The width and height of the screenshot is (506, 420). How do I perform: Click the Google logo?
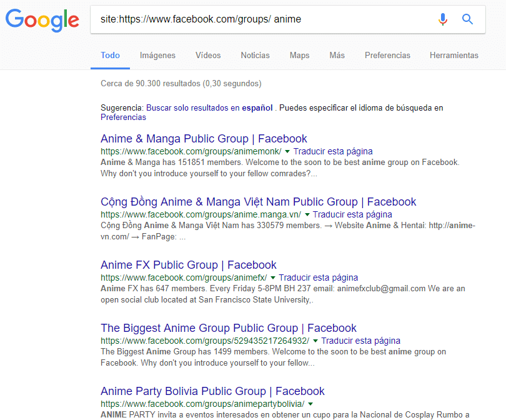[x=42, y=20]
